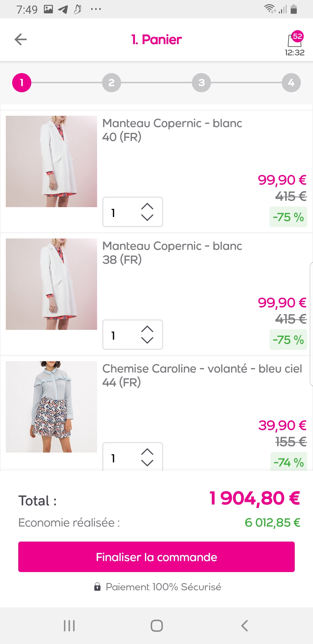Tap the Manteau Copernic size 38 thumbnail
313x644 pixels.
[x=51, y=284]
